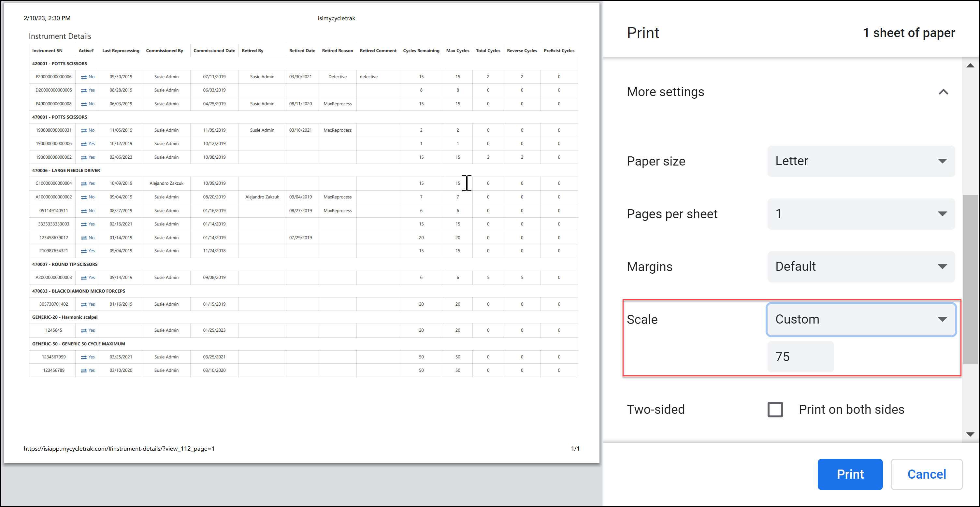Image resolution: width=980 pixels, height=507 pixels.
Task: Click swap icon in row 123456789
Action: pyautogui.click(x=84, y=371)
